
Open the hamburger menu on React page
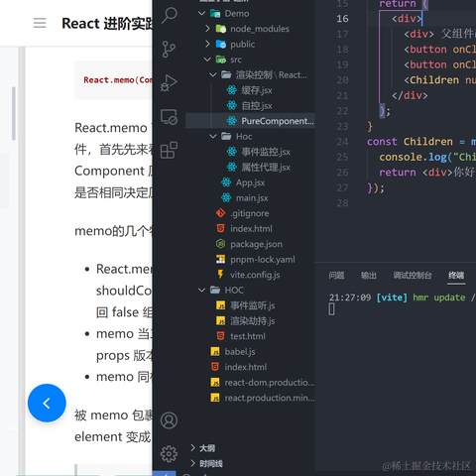(x=40, y=23)
